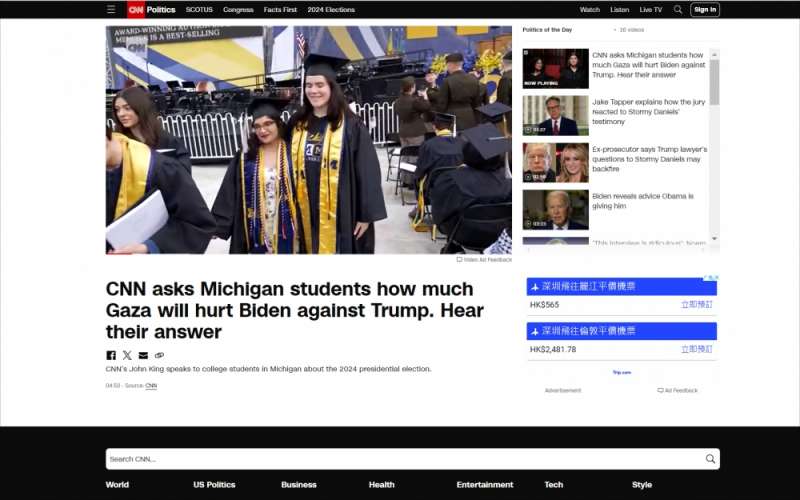Click the Ad Feedback speech icon below the ad

[x=660, y=390]
